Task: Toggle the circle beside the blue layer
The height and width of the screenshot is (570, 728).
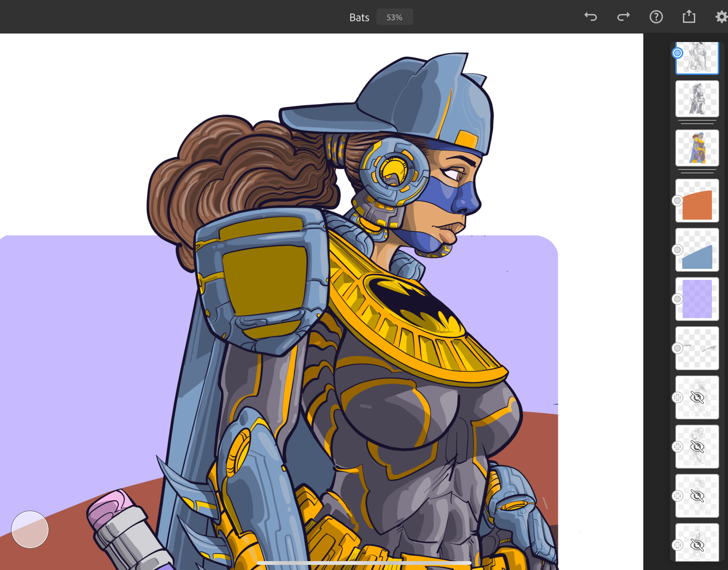Action: (x=677, y=250)
